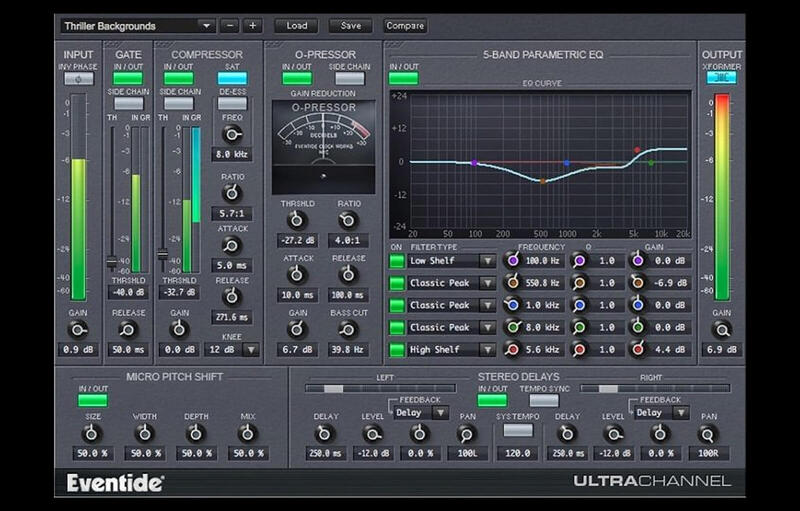Image resolution: width=800 pixels, height=511 pixels.
Task: Click the previous preset minus button
Action: click(x=230, y=26)
